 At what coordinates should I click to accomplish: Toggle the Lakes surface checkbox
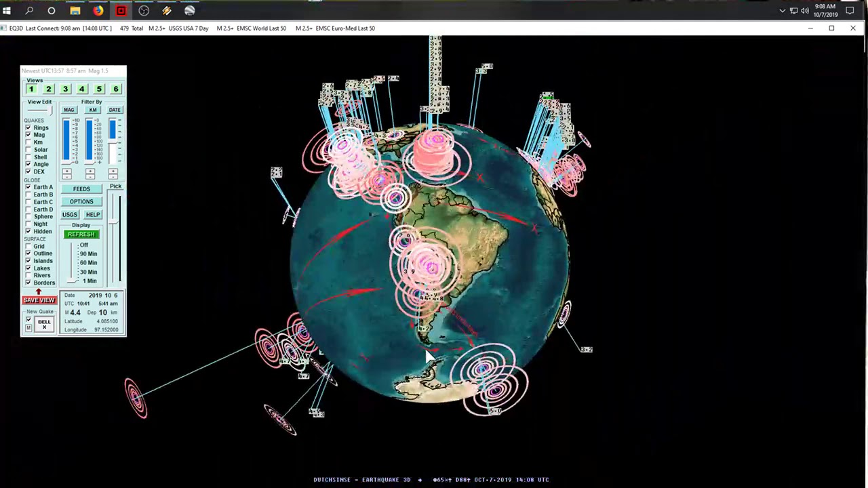click(x=28, y=268)
